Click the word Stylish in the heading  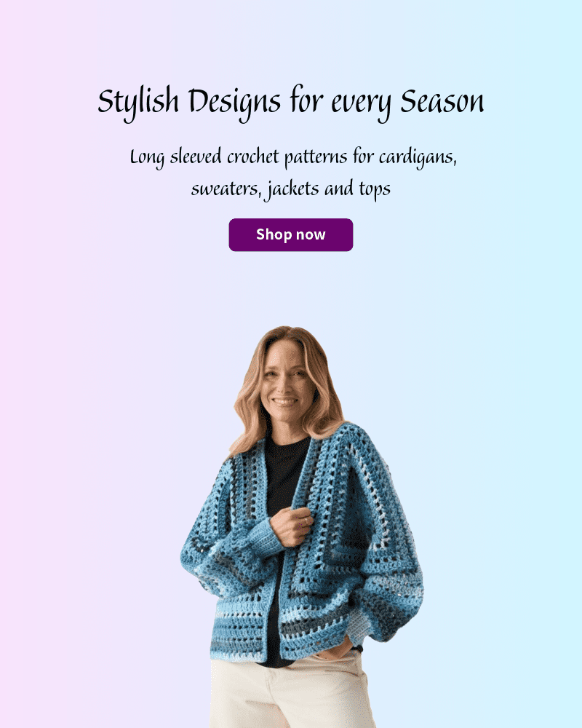click(x=138, y=103)
